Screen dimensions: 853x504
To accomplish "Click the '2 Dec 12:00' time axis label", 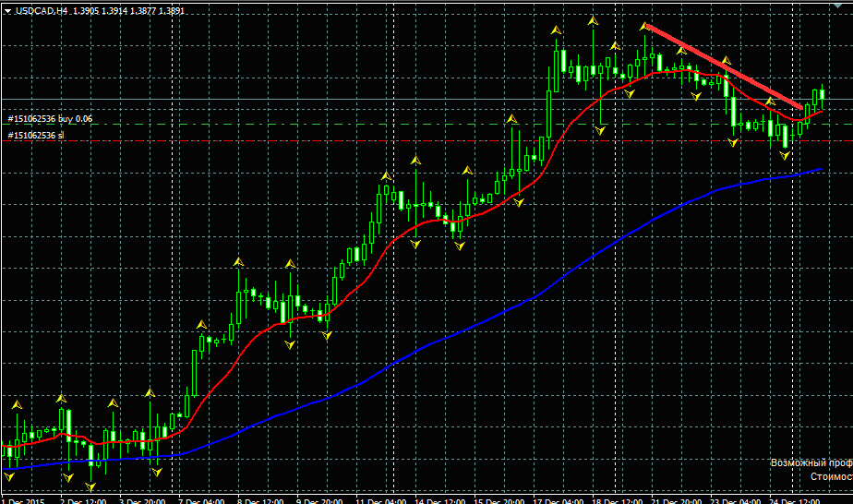I will (83, 500).
